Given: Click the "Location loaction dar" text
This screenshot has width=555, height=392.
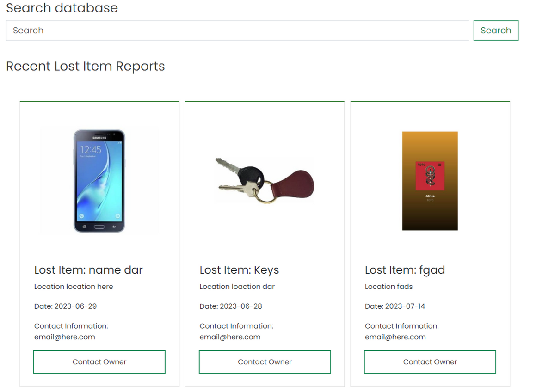Looking at the screenshot, I should [x=237, y=287].
